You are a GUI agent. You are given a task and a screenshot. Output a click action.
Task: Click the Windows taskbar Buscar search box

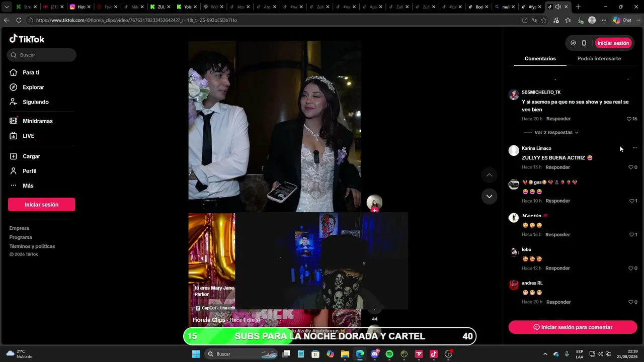[x=242, y=354]
